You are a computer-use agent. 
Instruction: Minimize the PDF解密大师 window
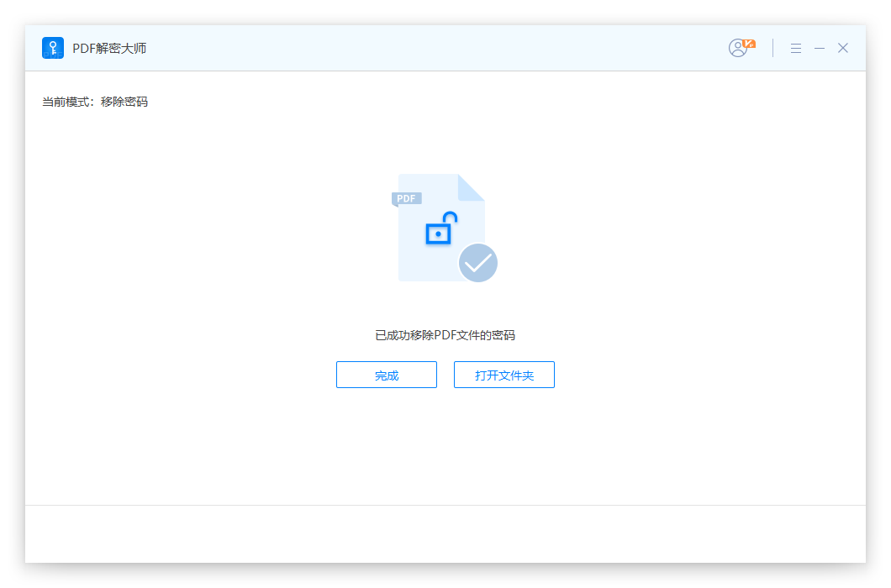pyautogui.click(x=820, y=48)
